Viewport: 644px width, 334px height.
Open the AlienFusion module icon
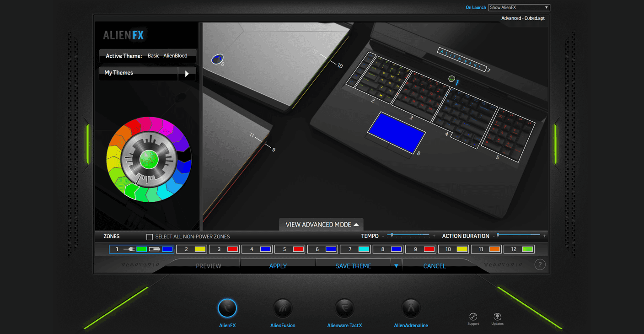[x=283, y=308]
